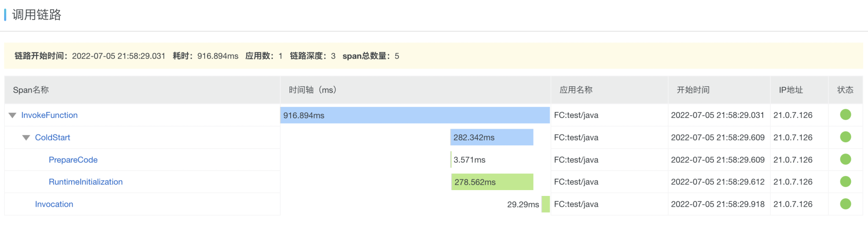
Task: Open the InvokeFunction span link
Action: coord(49,115)
